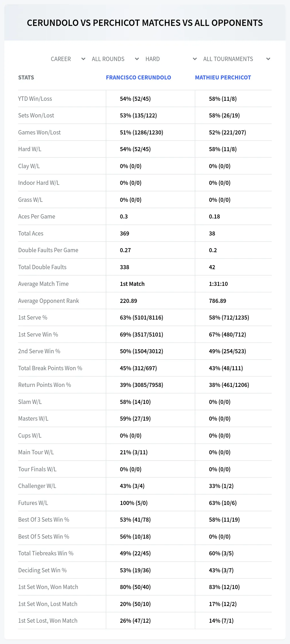This screenshot has height=644, width=290.
Task: Click the chevron arrow next to CAREER
Action: pyautogui.click(x=83, y=59)
